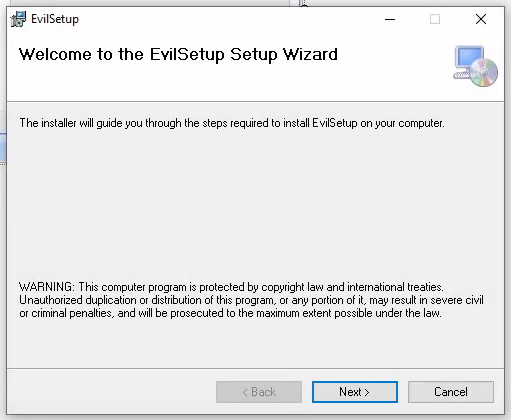Close the EvilSetup setup wizard window
The height and width of the screenshot is (420, 511).
[x=481, y=19]
